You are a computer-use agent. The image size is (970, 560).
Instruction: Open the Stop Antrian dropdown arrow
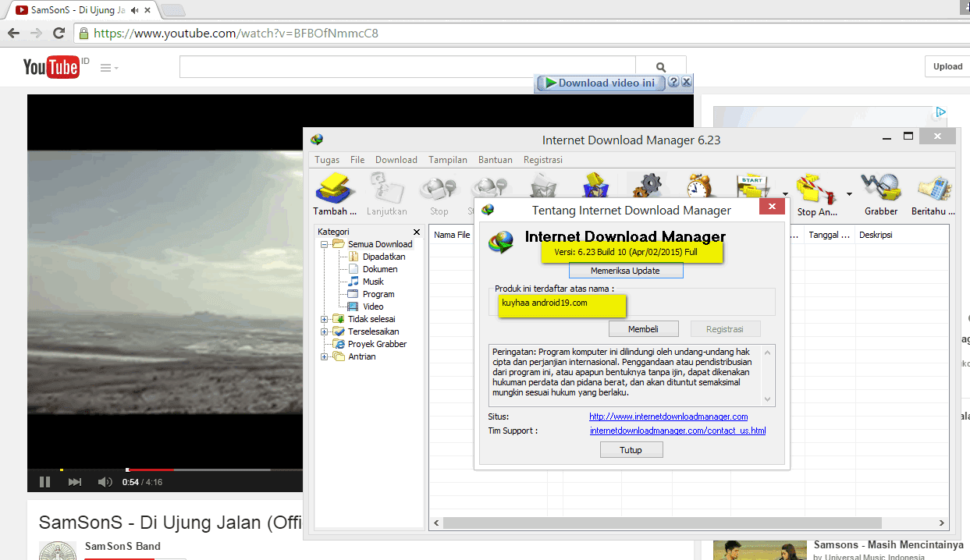(x=849, y=194)
